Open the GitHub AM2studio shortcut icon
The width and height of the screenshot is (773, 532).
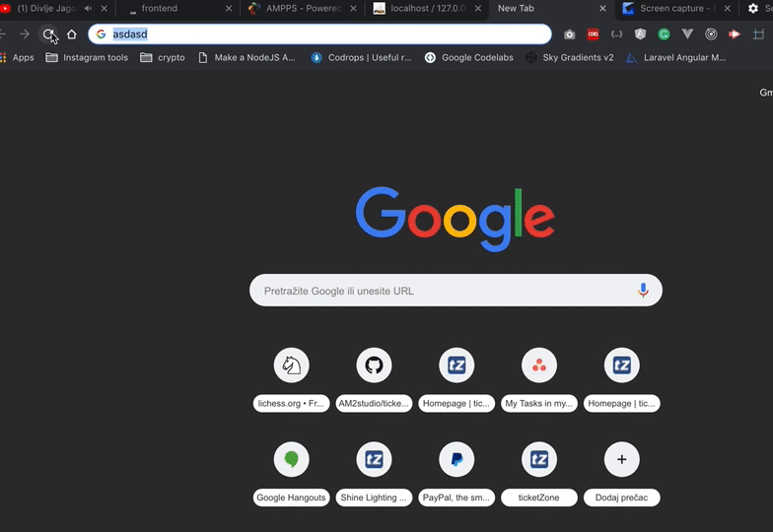(x=375, y=365)
